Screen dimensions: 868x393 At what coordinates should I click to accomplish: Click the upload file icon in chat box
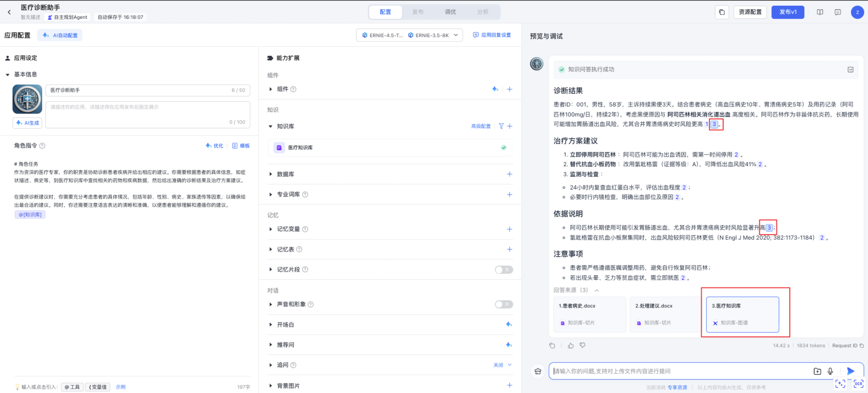click(817, 371)
